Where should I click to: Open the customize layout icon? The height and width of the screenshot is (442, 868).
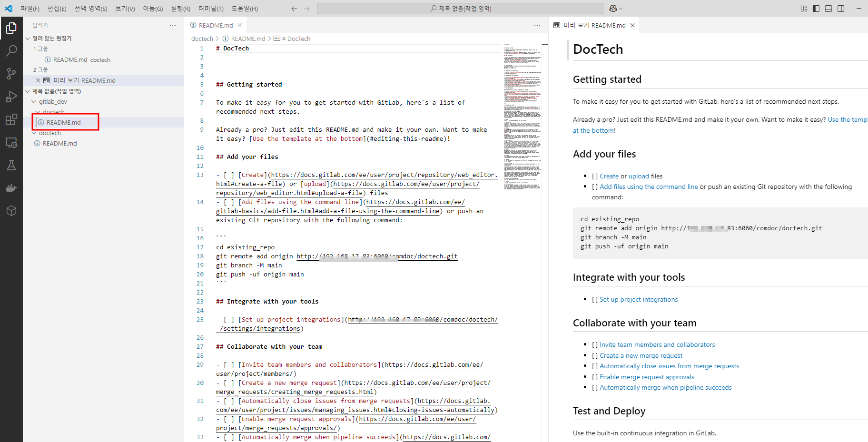tap(804, 9)
